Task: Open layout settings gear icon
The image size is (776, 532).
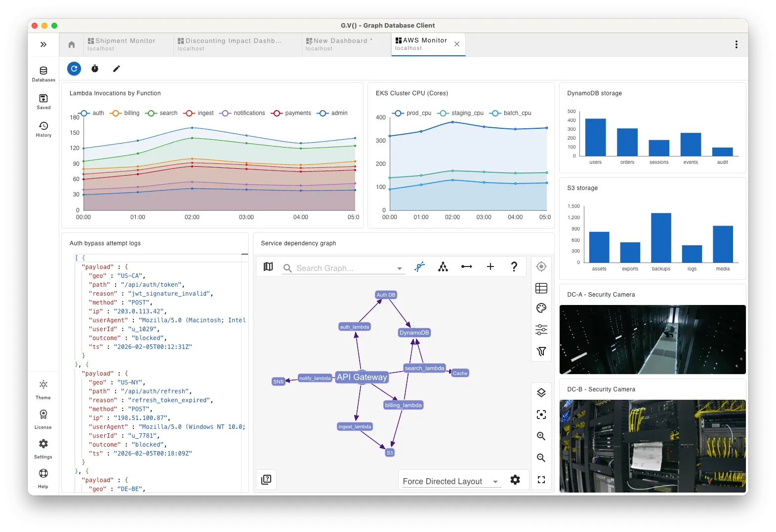Action: click(x=515, y=480)
